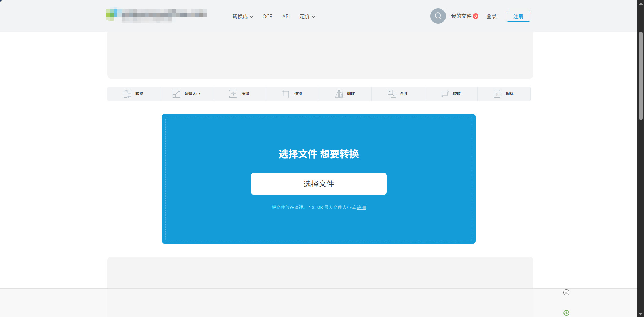
Task: Click the text 100 MB 最大文件大小
Action: click(x=329, y=207)
